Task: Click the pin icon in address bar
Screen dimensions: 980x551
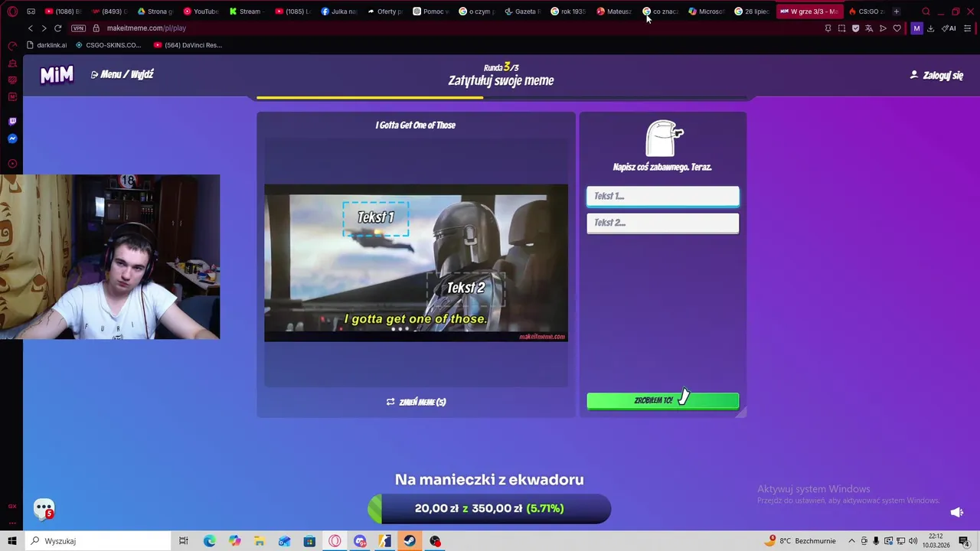Action: tap(828, 28)
